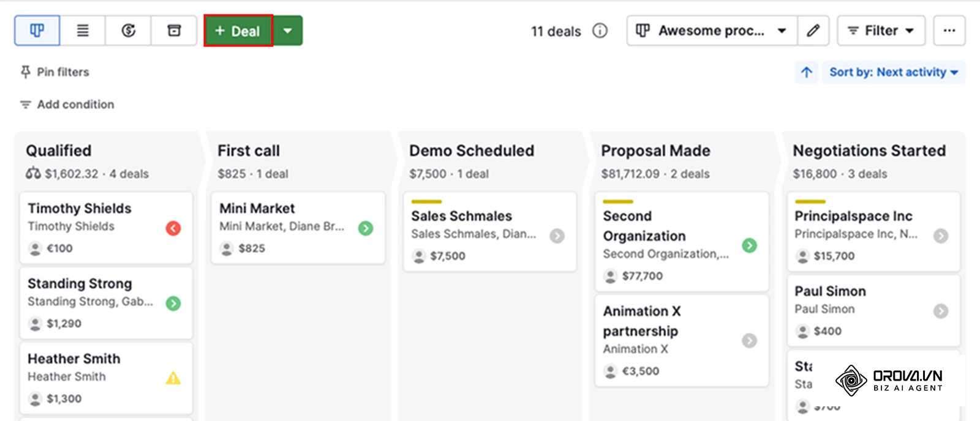The image size is (980, 421).
Task: Open the forecast view icon
Action: (128, 31)
